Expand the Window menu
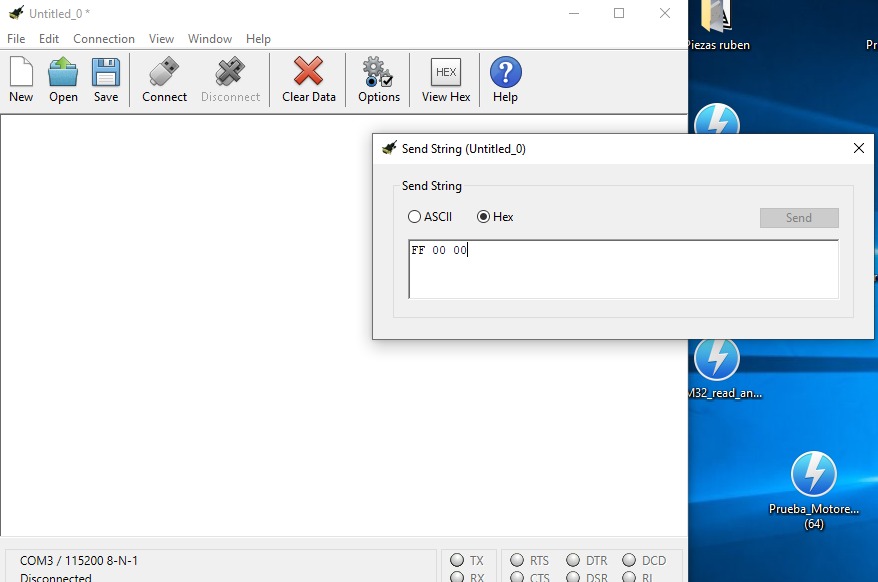This screenshot has height=582, width=878. click(210, 39)
